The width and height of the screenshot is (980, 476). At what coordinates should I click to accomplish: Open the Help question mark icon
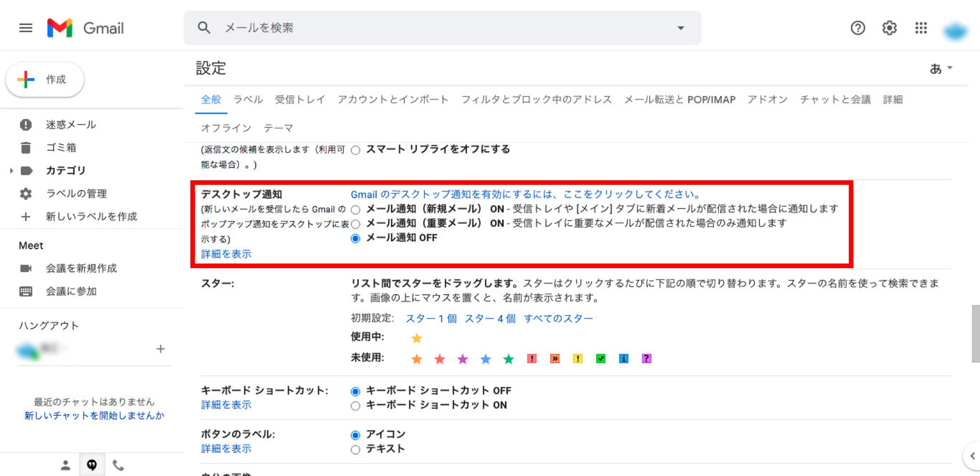coord(857,28)
